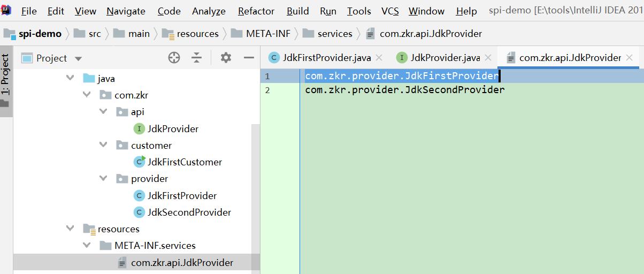Open the Tools menu
The image size is (644, 274).
click(x=359, y=11)
